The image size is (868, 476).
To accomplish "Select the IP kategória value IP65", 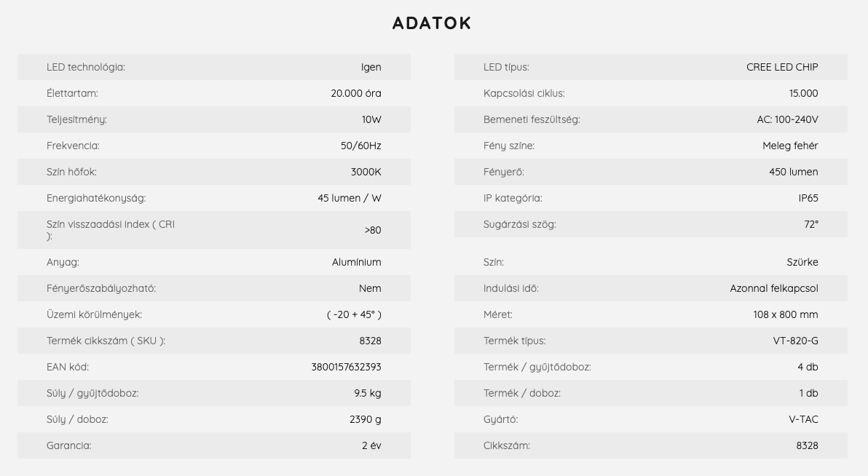I will [x=808, y=198].
